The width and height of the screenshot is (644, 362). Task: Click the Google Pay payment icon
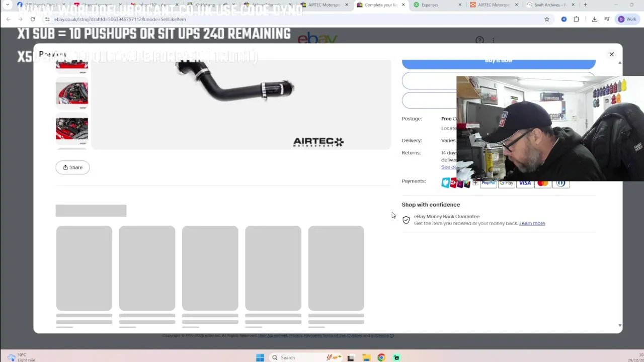pos(507,183)
